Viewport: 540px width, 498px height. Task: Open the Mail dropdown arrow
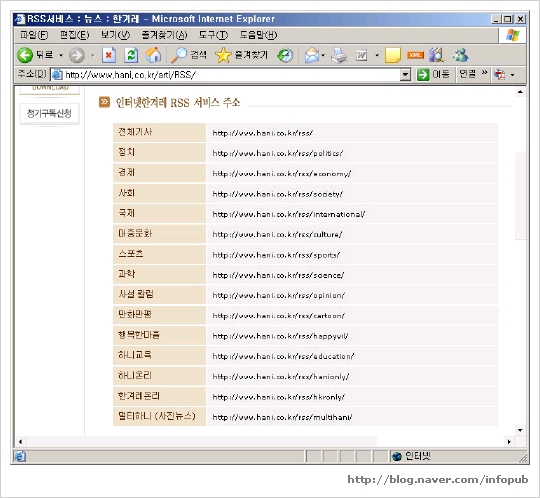point(323,55)
